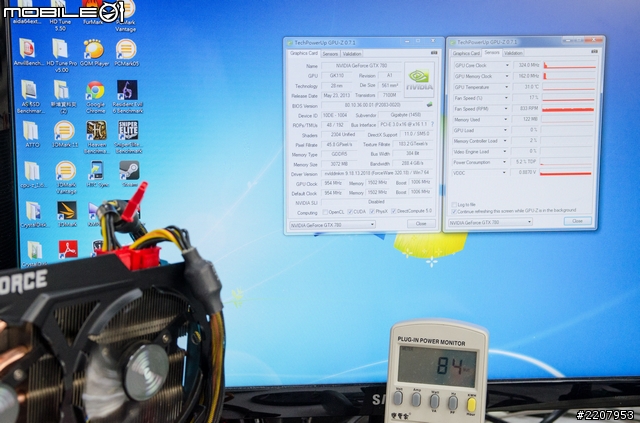The width and height of the screenshot is (640, 423).
Task: Open the CrystalDisk folder beside the 3DMark shortcut
Action: click(34, 214)
